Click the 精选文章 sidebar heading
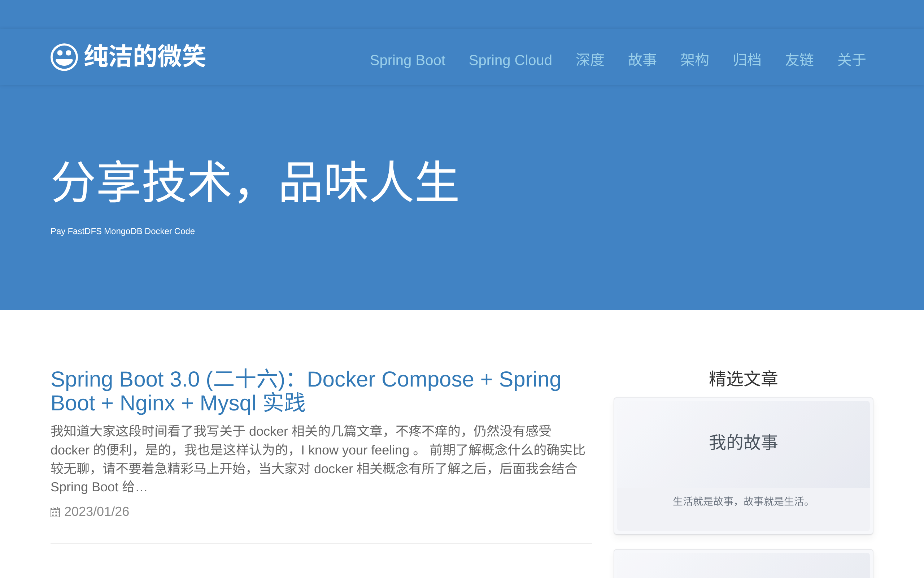The image size is (924, 578). click(743, 379)
